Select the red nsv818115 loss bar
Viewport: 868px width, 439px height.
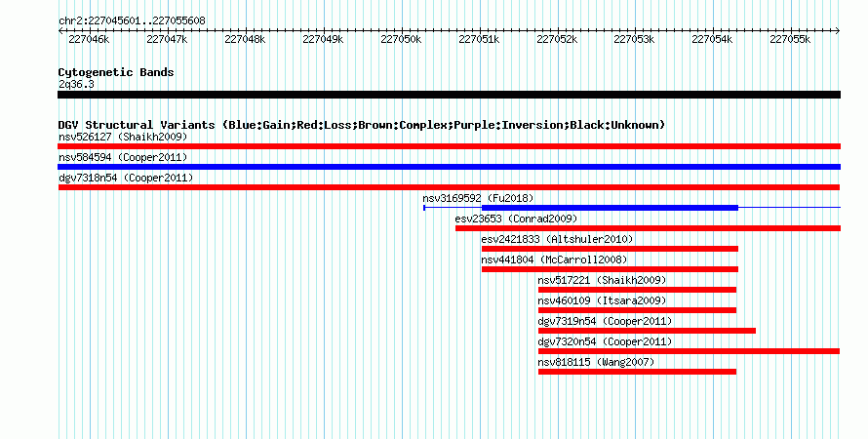[x=637, y=372]
